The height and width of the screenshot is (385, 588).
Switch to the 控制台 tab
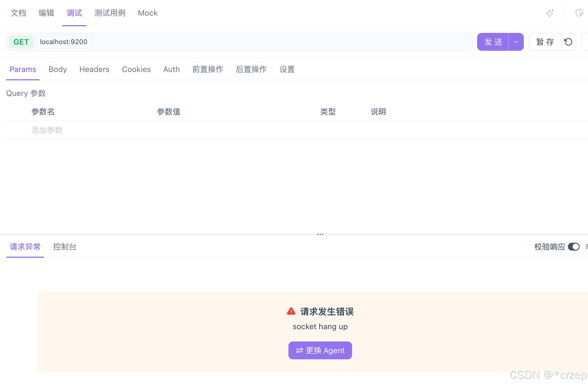64,247
